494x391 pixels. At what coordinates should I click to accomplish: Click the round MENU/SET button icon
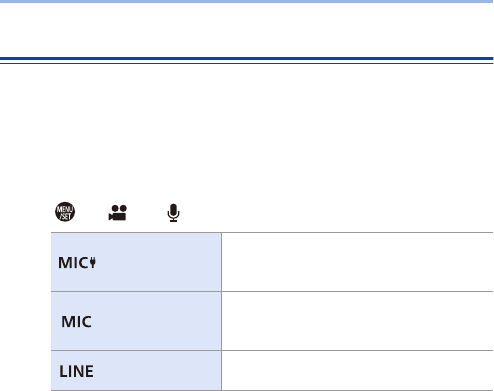65,212
